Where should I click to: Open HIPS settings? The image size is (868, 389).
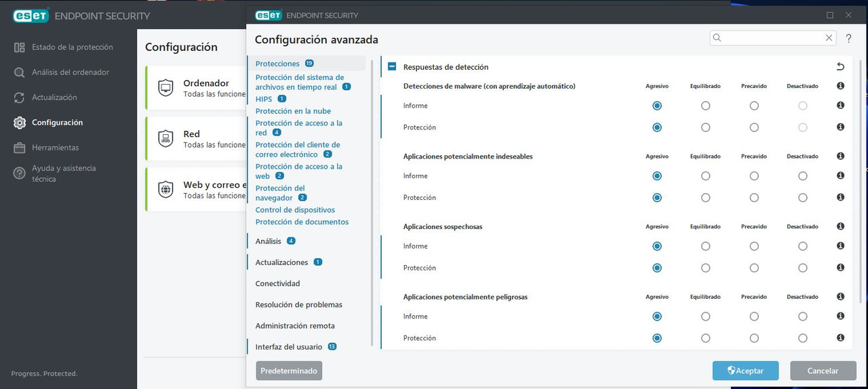click(264, 99)
